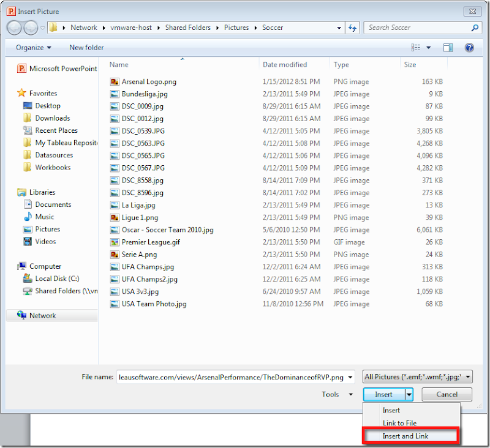Click the Cancel button
The width and height of the screenshot is (490, 448).
click(447, 395)
